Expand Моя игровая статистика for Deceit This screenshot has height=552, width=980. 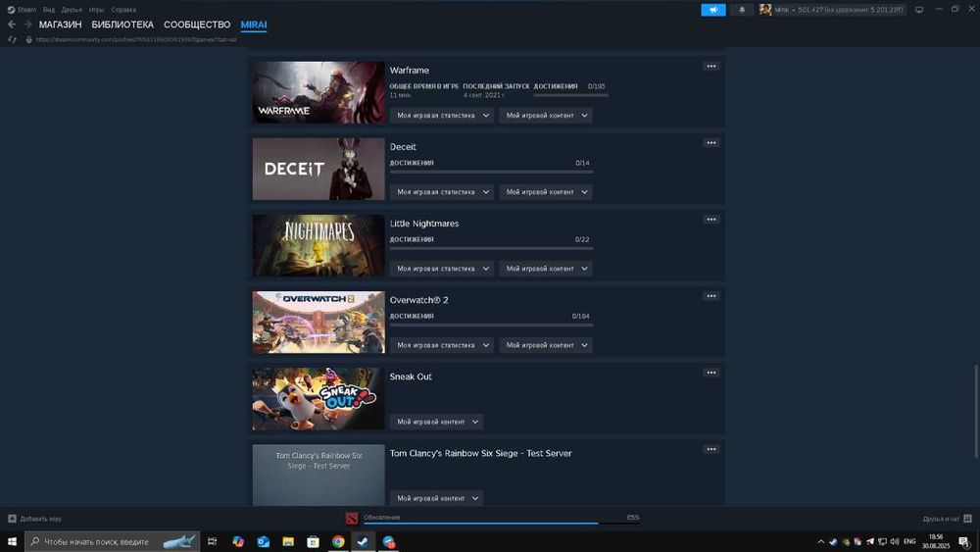point(442,192)
